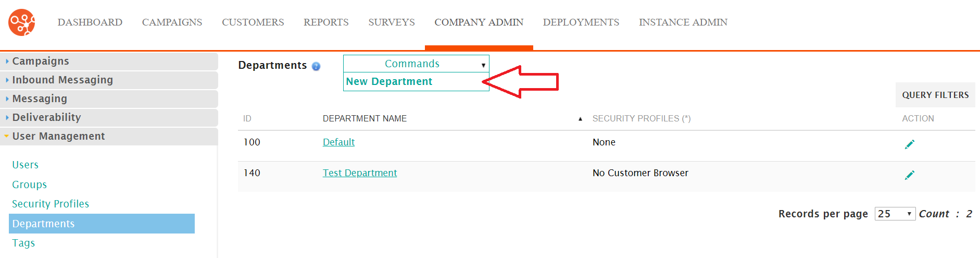
Task: Edit the Default department via pencil icon
Action: [910, 144]
